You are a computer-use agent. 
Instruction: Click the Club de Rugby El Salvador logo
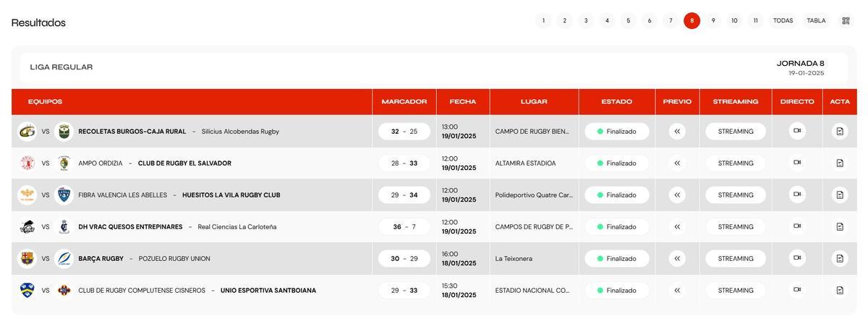coord(64,163)
